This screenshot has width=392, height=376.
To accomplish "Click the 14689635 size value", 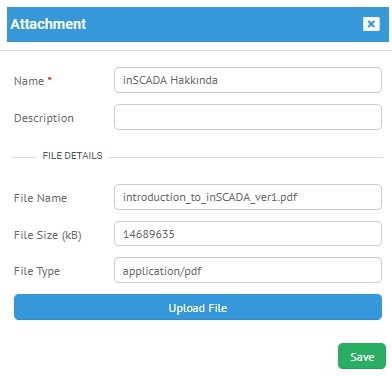I will click(x=149, y=234).
